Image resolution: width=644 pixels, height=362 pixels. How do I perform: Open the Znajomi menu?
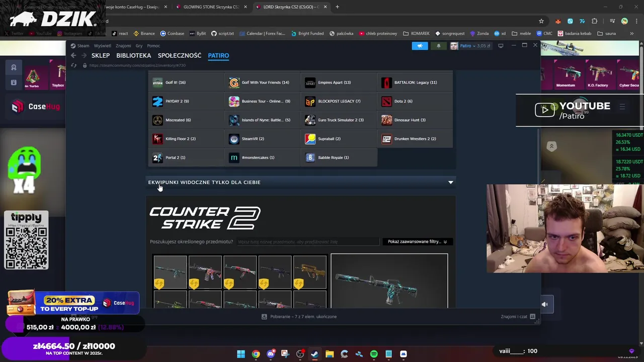pyautogui.click(x=123, y=46)
